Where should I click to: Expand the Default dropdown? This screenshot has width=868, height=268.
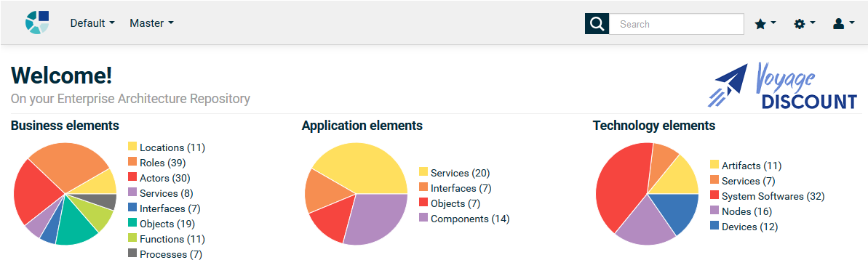pos(92,23)
